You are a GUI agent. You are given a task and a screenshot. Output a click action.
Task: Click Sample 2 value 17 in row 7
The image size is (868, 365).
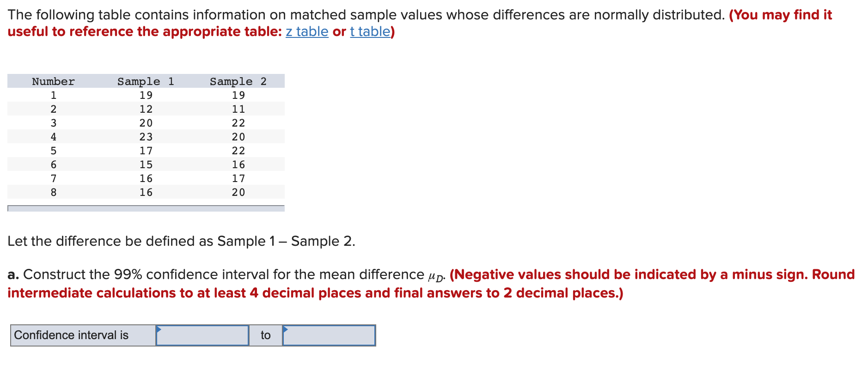point(238,178)
